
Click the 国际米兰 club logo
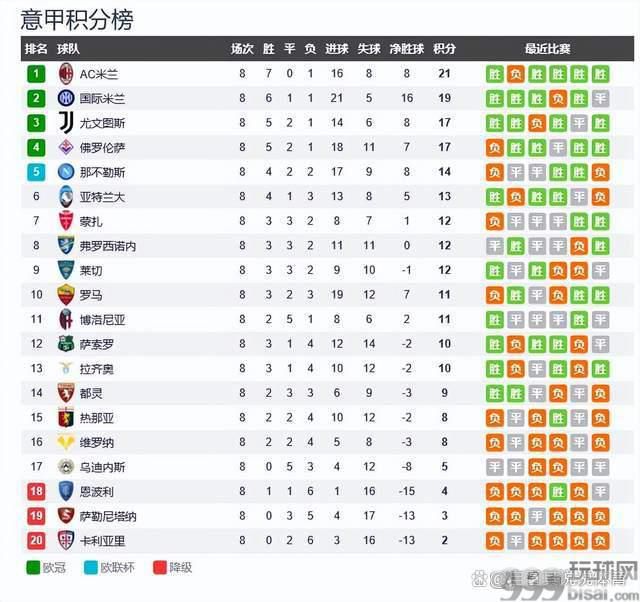(x=66, y=98)
